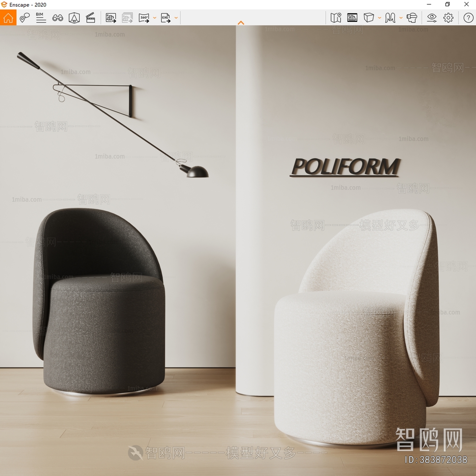Start a 360 panorama render
The width and height of the screenshot is (476, 476).
pos(144,18)
